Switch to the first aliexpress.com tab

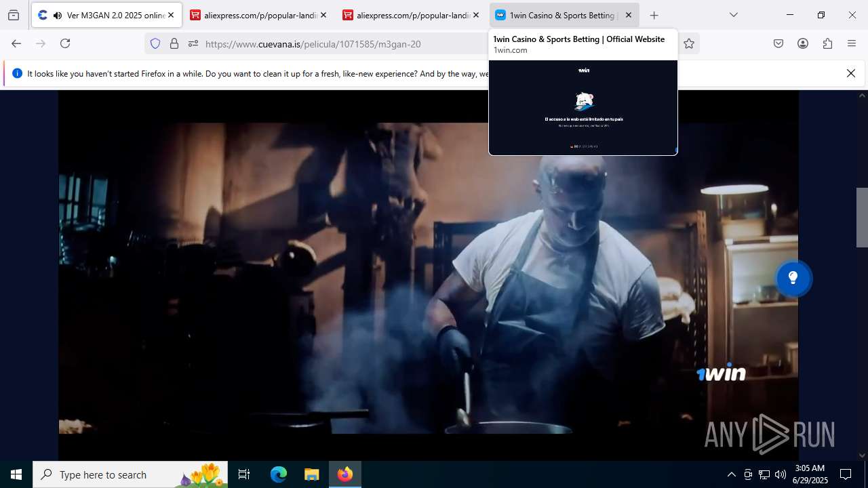(259, 15)
